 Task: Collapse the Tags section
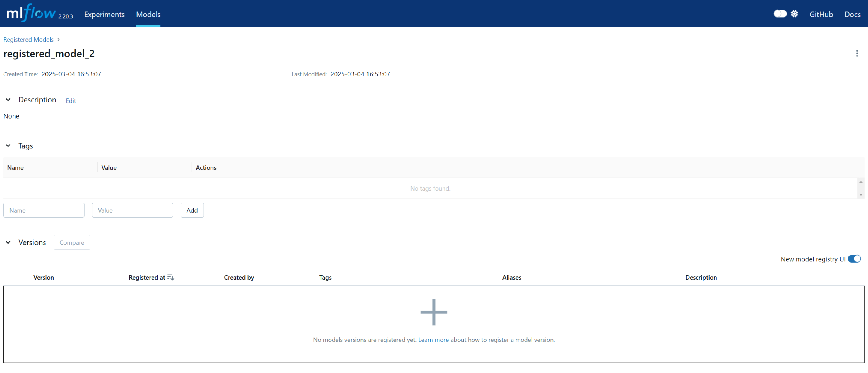tap(8, 146)
